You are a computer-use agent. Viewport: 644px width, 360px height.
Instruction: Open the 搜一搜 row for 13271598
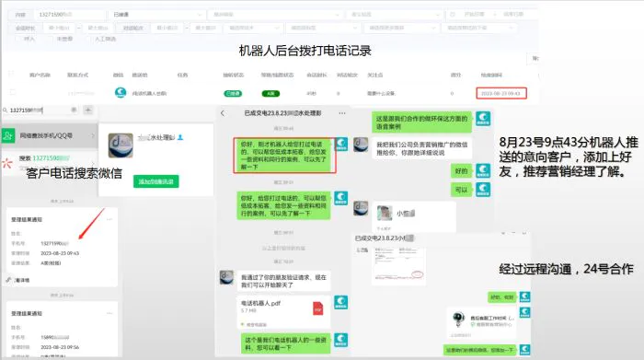pyautogui.click(x=50, y=161)
